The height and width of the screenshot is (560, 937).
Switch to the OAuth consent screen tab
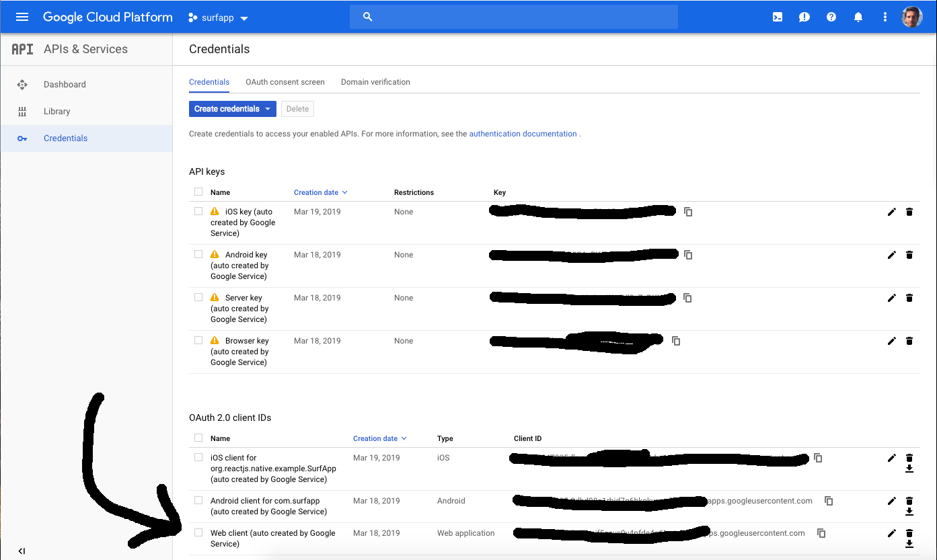coord(285,81)
